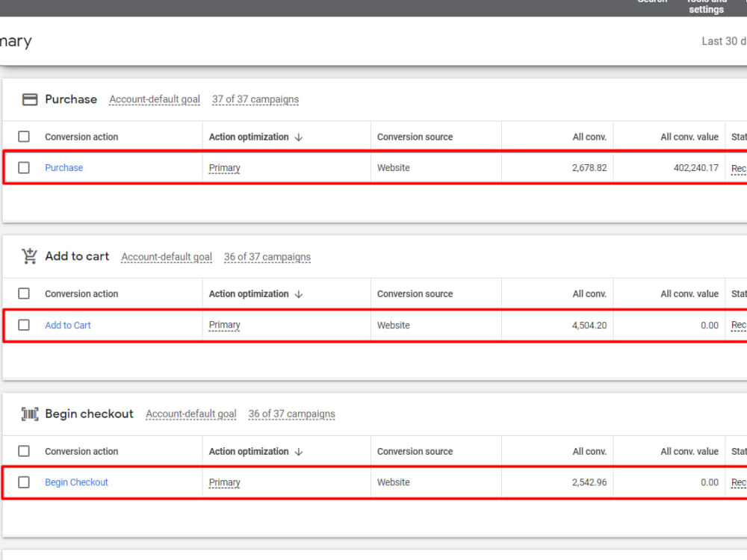Open the Begin Checkout conversion action link
Image resolution: width=747 pixels, height=560 pixels.
[x=76, y=482]
